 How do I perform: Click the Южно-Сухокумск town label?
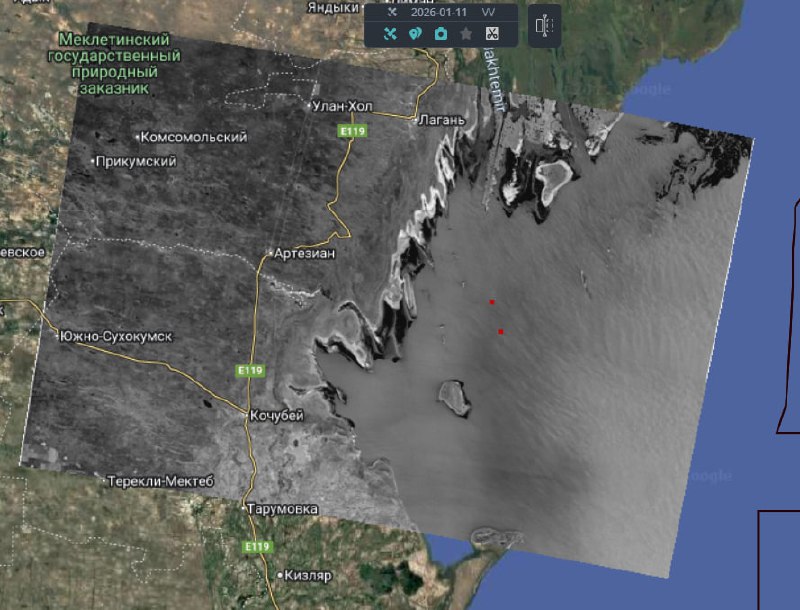click(x=115, y=336)
